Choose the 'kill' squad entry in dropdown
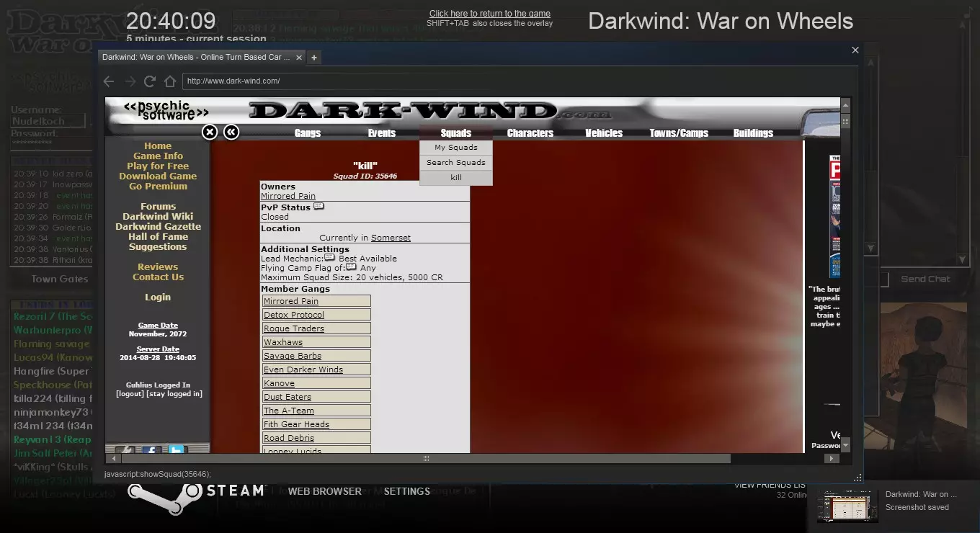Screen dimensions: 980x533 tap(456, 178)
